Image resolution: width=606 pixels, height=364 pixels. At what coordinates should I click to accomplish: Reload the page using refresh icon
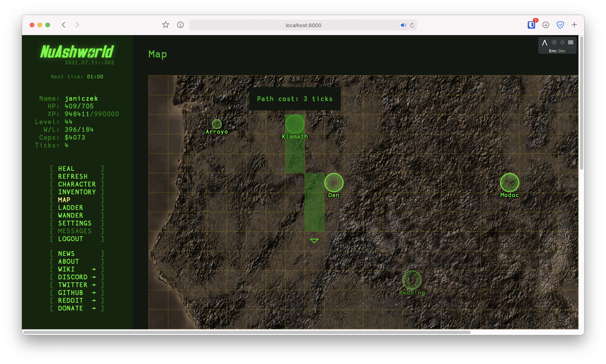(412, 25)
